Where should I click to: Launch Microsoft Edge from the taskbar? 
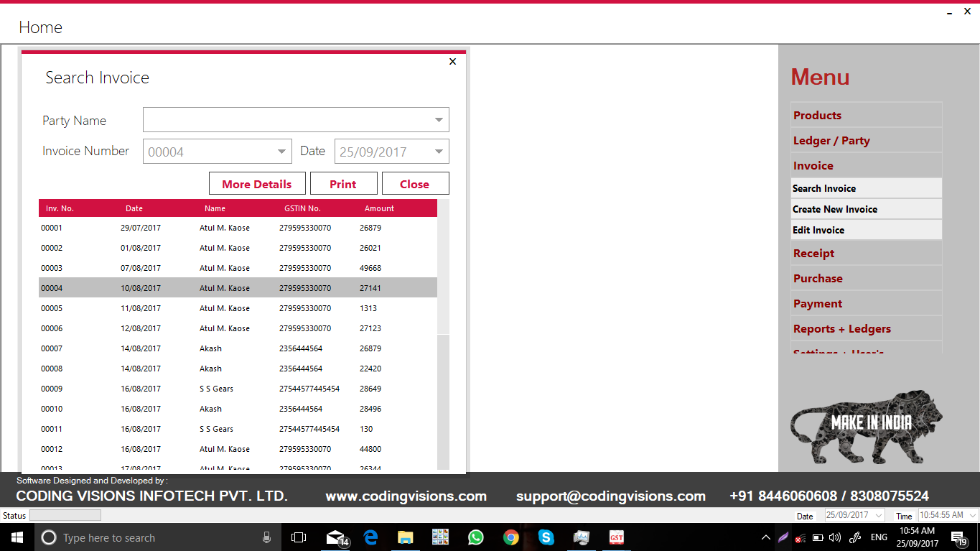click(370, 537)
